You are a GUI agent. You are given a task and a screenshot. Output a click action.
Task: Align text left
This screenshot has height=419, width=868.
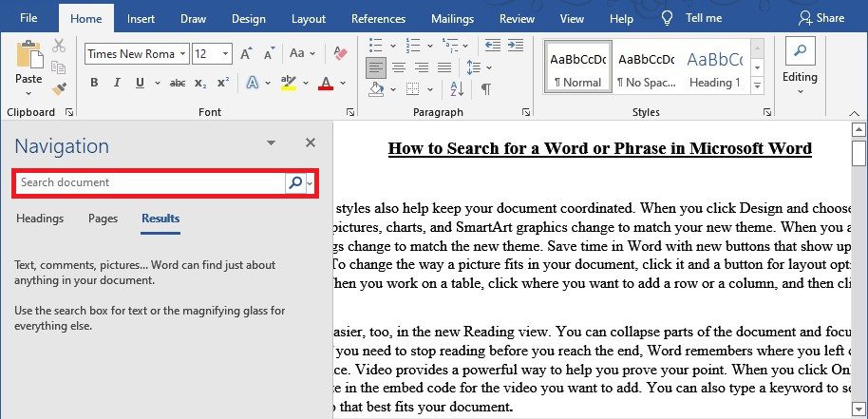(x=376, y=68)
